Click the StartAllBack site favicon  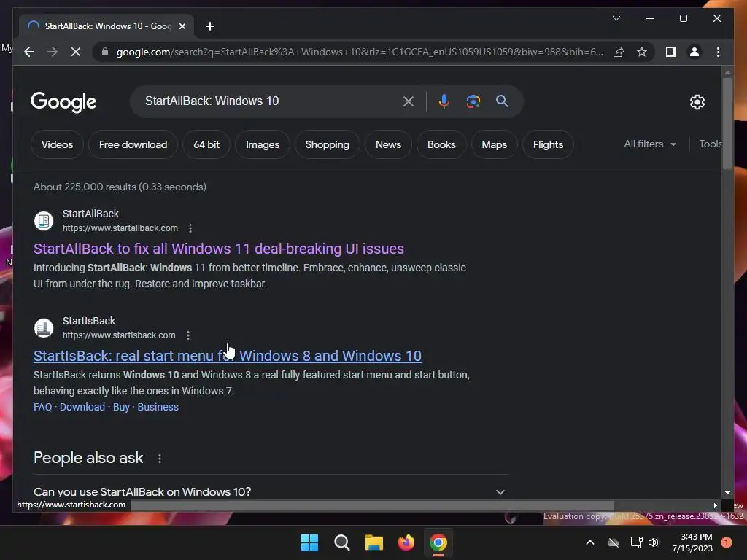pos(44,220)
